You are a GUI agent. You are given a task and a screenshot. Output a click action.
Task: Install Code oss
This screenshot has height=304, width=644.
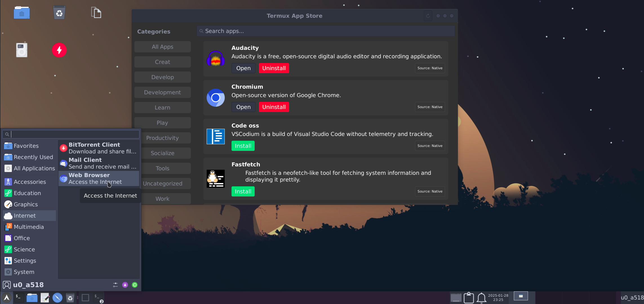[x=243, y=146]
